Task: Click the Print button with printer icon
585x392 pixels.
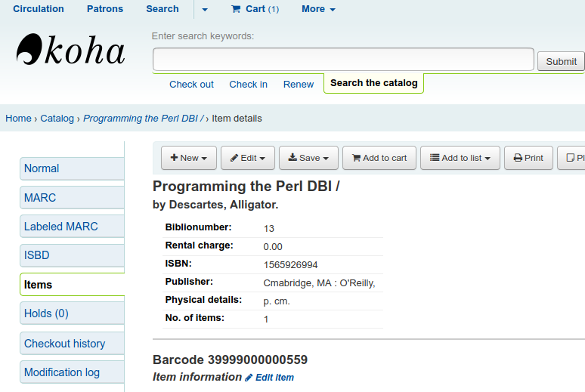Action: tap(528, 158)
